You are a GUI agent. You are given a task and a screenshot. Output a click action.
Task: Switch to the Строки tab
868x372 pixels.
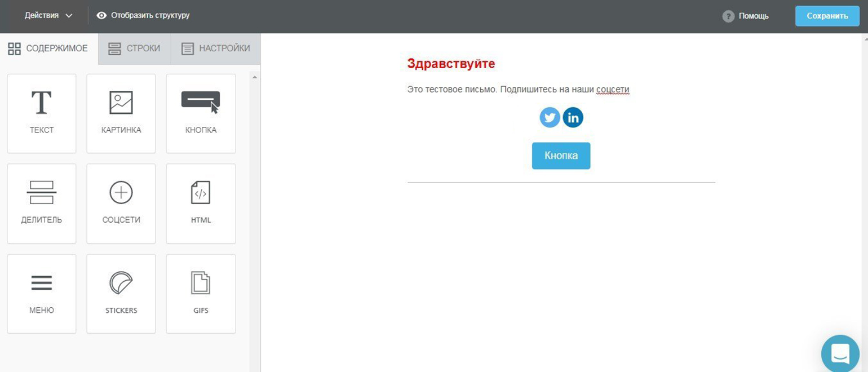[x=134, y=48]
